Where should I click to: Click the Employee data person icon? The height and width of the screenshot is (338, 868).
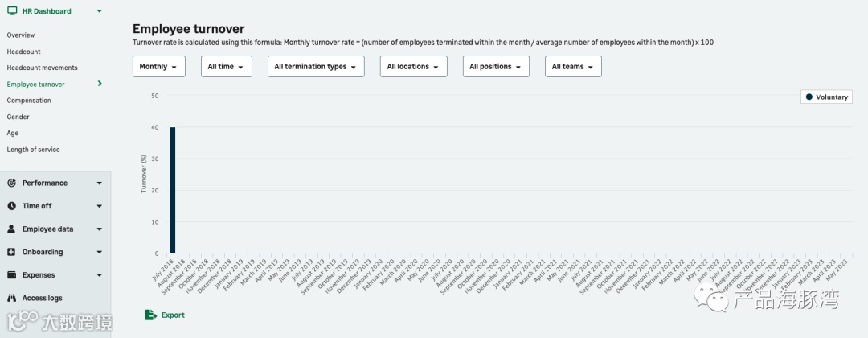tap(12, 229)
